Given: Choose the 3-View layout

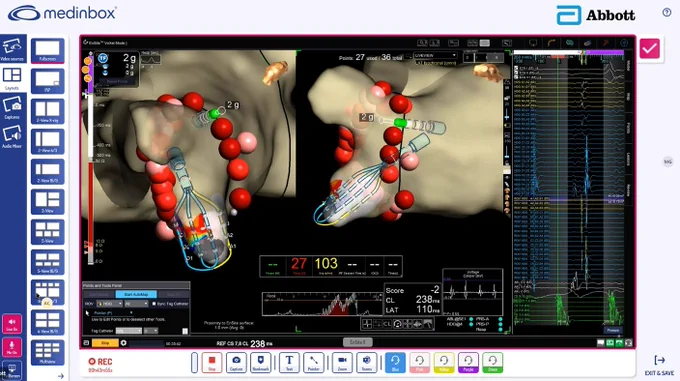Looking at the screenshot, I should coord(48,202).
